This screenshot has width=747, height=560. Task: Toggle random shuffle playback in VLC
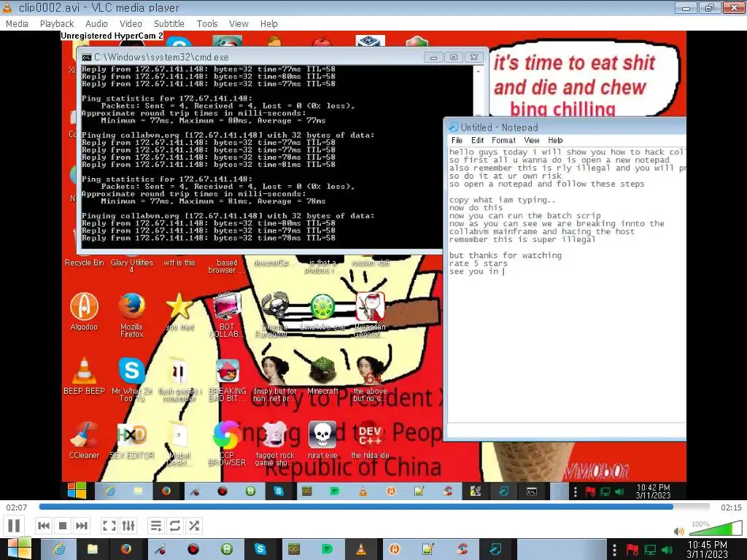click(194, 526)
